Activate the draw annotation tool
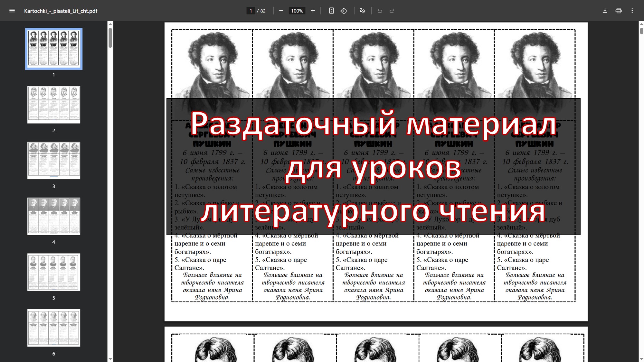The height and width of the screenshot is (362, 644). (363, 11)
